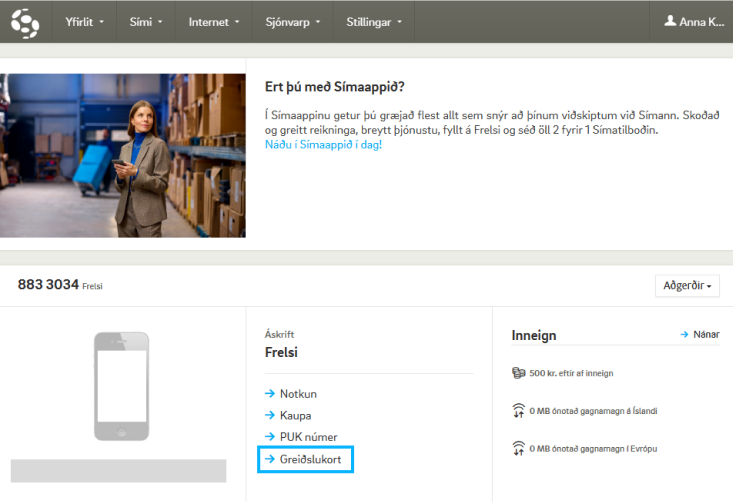Open the Stillingar menu
The image size is (733, 502).
coord(374,22)
